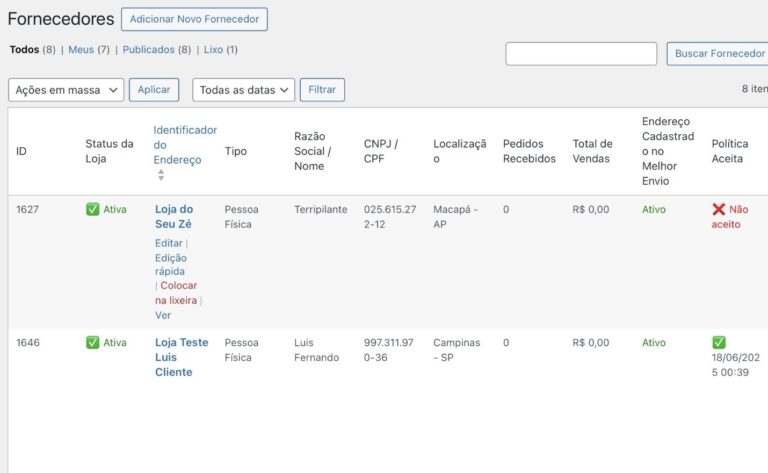The image size is (768, 473).
Task: Click the Aplicar button
Action: (x=154, y=90)
